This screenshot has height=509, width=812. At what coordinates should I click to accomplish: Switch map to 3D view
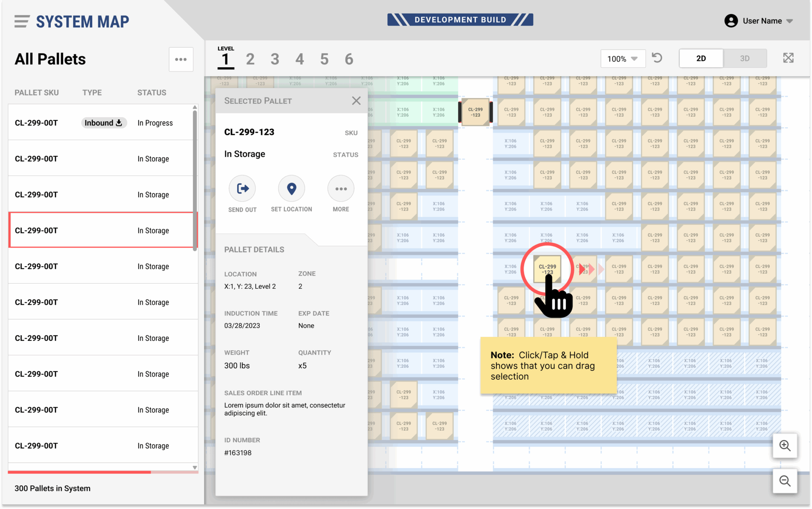pyautogui.click(x=744, y=58)
